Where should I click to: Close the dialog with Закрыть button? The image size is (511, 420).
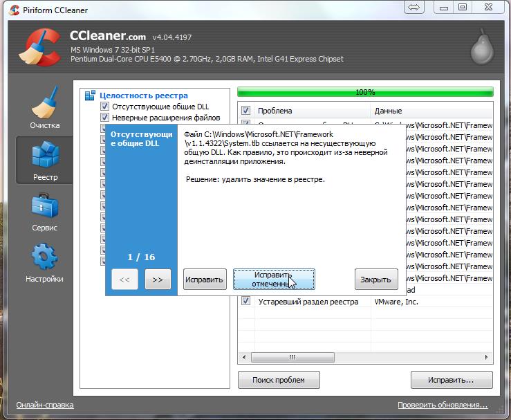tap(376, 280)
